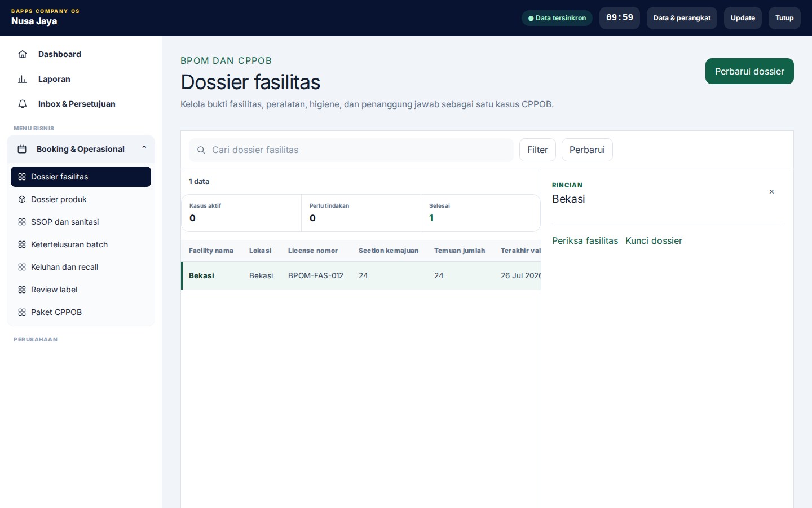
Task: Click the search magnifier icon
Action: 201,150
